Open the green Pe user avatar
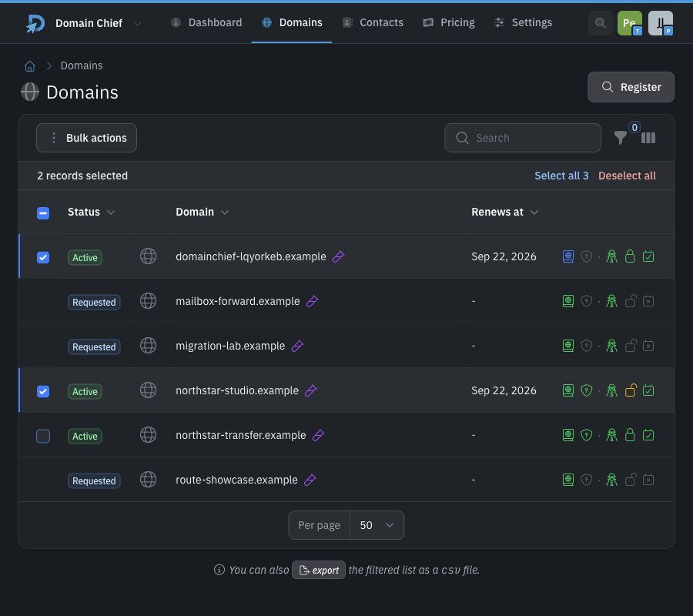This screenshot has width=693, height=616. (x=629, y=23)
